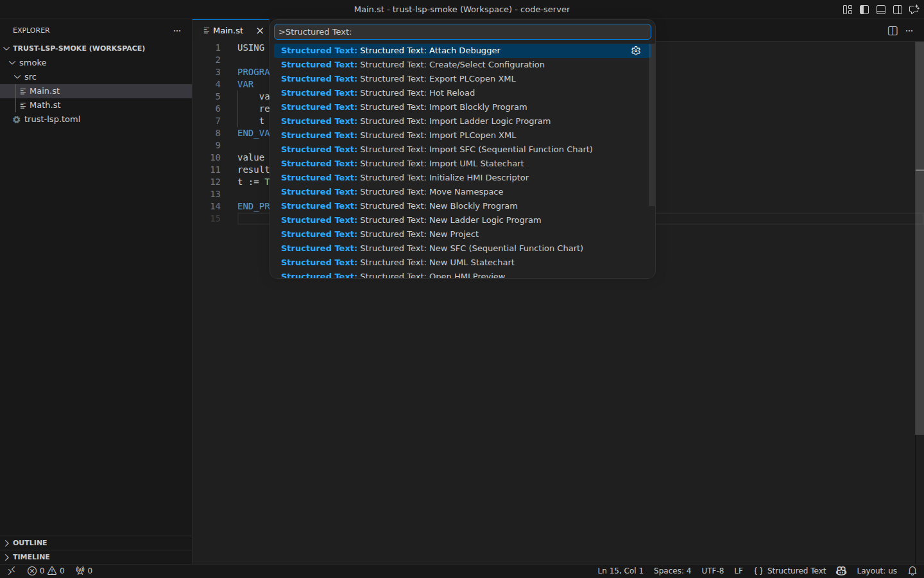Open the customize layout icon in titlebar
The width and height of the screenshot is (924, 578).
(x=848, y=10)
